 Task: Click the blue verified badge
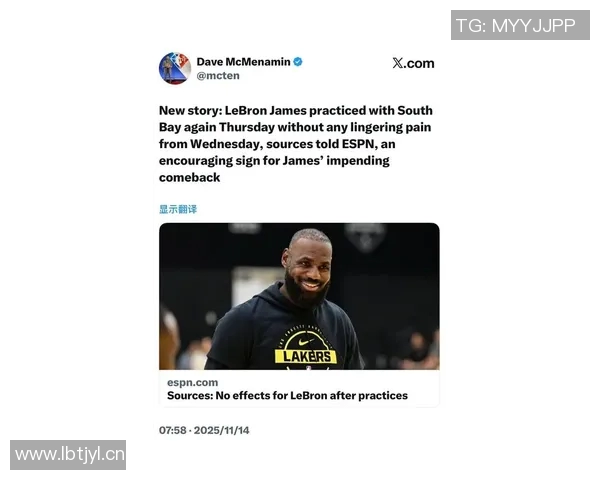298,62
